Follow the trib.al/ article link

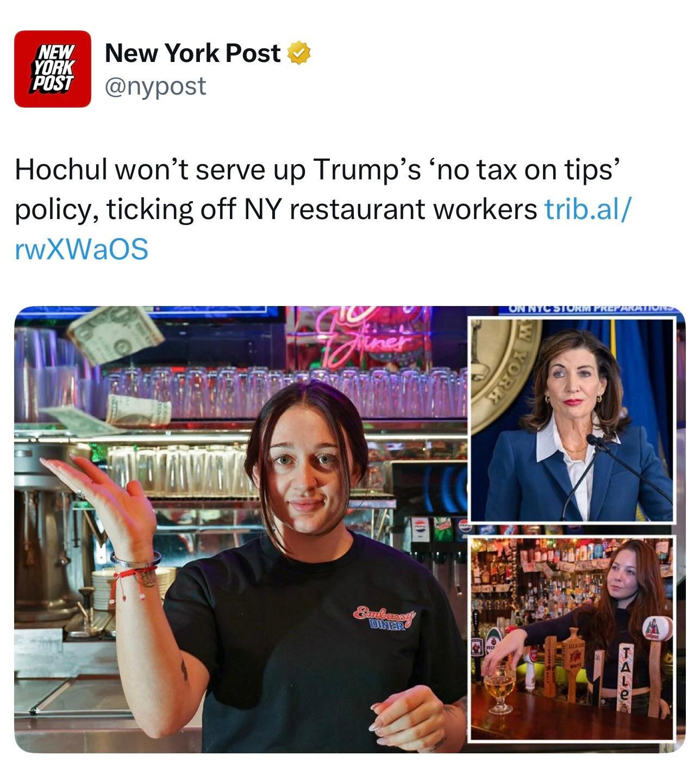click(588, 209)
